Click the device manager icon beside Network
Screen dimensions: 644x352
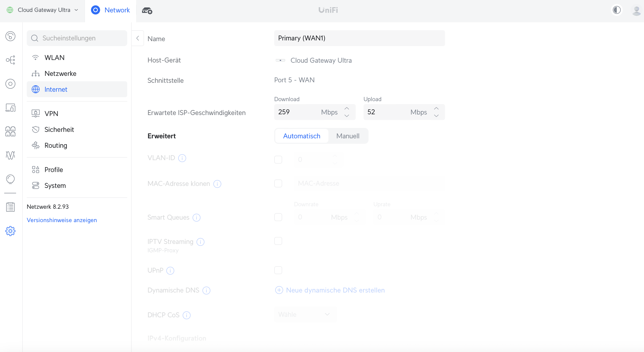point(147,10)
